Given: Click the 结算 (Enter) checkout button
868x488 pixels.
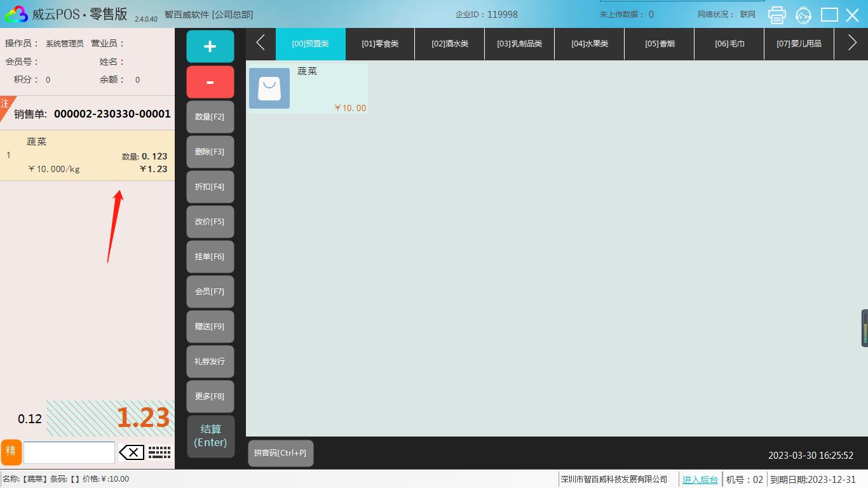Looking at the screenshot, I should 210,436.
